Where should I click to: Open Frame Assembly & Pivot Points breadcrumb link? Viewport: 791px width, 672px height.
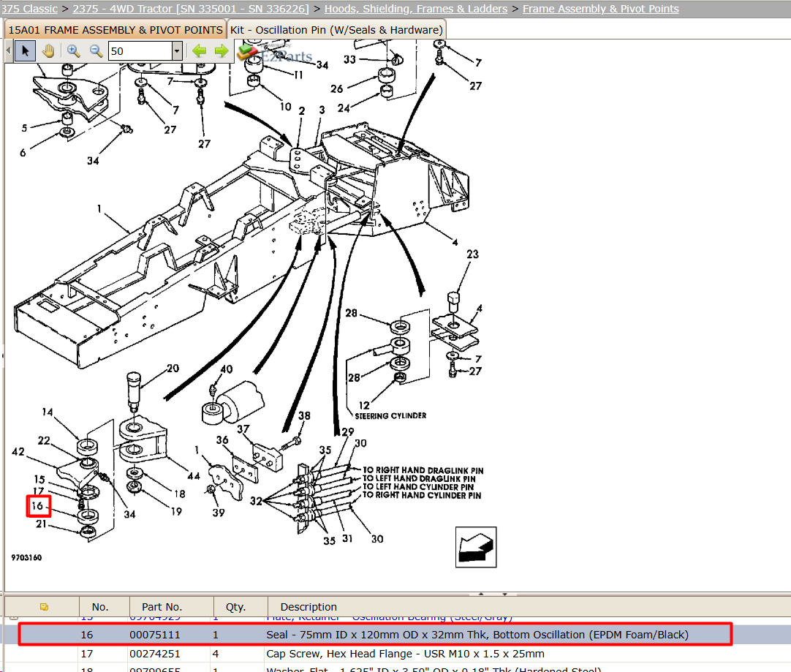601,9
